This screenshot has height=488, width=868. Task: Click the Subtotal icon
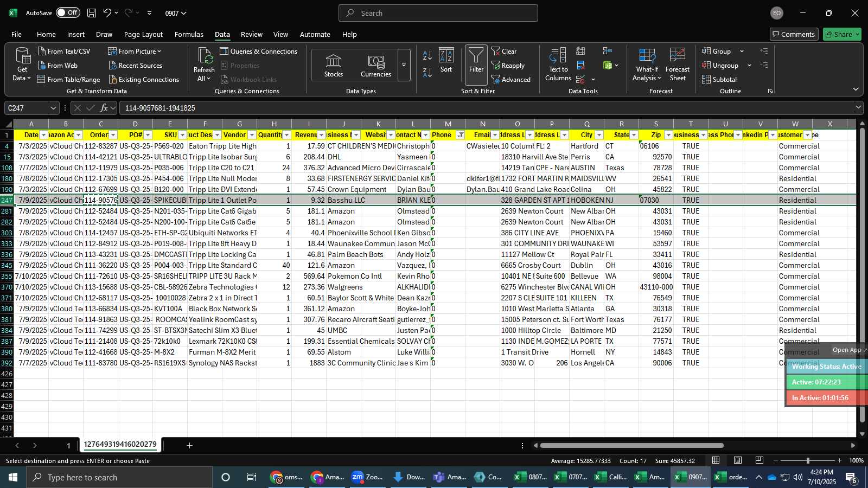coord(706,79)
